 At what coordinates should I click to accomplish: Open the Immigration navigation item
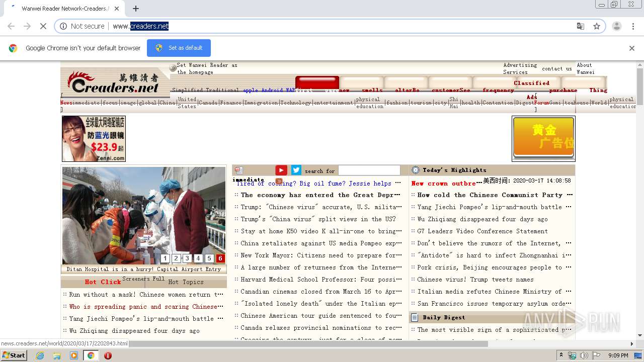tap(261, 103)
